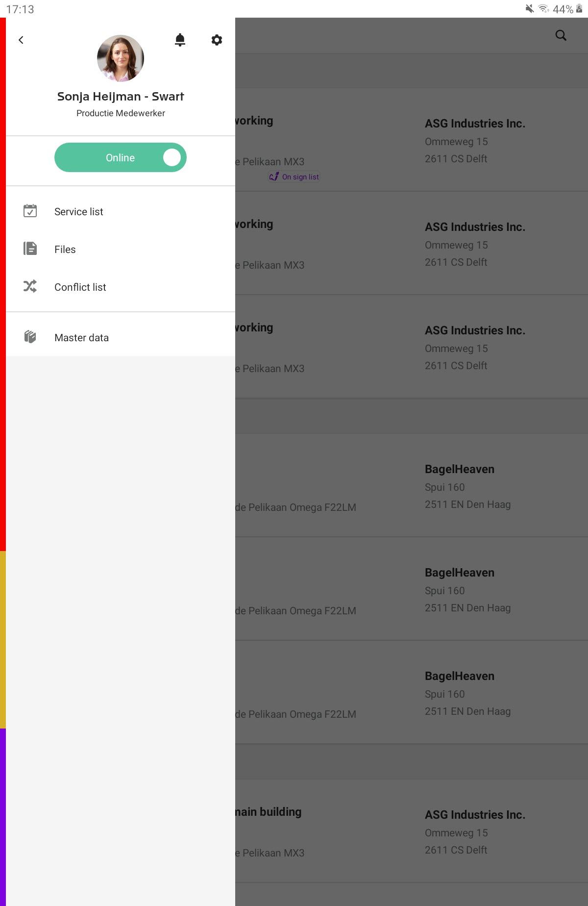588x906 pixels.
Task: Click the Wi-Fi status icon
Action: pos(543,9)
